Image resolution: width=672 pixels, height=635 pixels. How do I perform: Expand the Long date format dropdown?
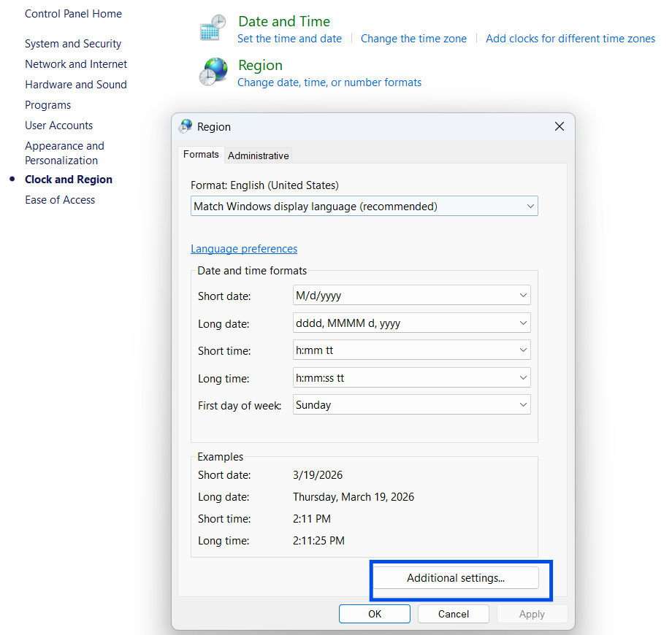click(411, 323)
